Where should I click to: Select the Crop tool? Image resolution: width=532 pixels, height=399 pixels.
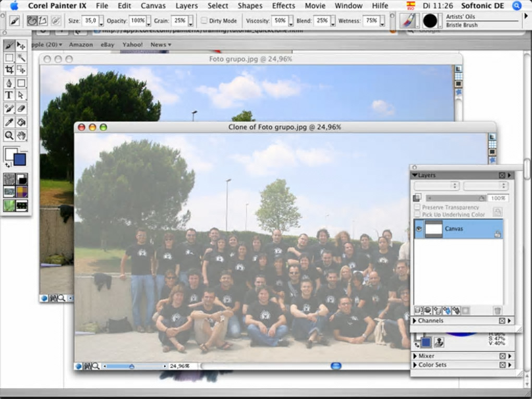9,70
